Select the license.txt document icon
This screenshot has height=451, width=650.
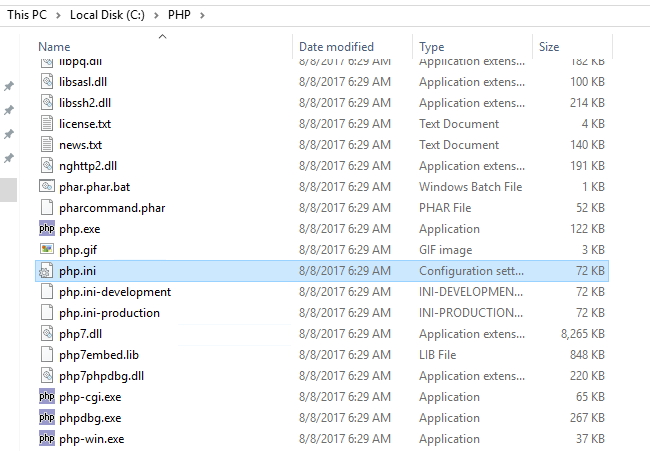tap(47, 124)
